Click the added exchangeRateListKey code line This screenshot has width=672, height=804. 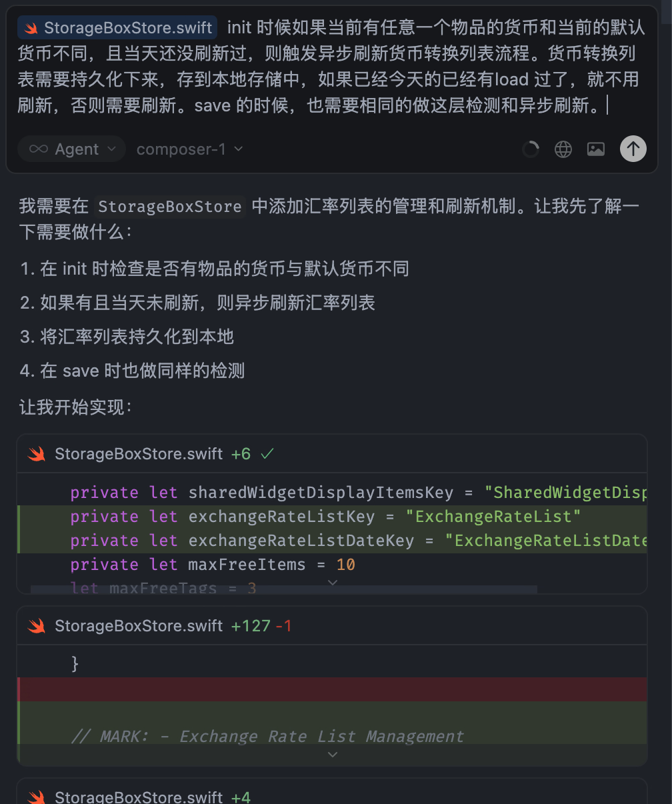[326, 517]
